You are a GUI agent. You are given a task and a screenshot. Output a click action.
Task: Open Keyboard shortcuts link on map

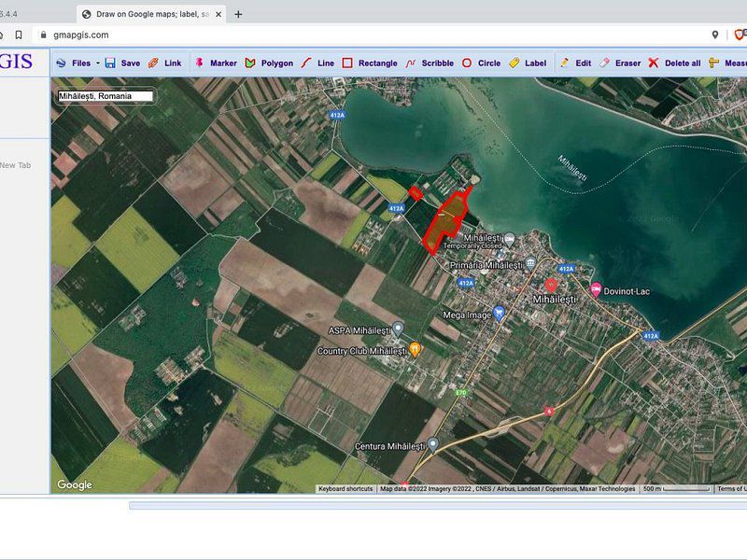(345, 489)
